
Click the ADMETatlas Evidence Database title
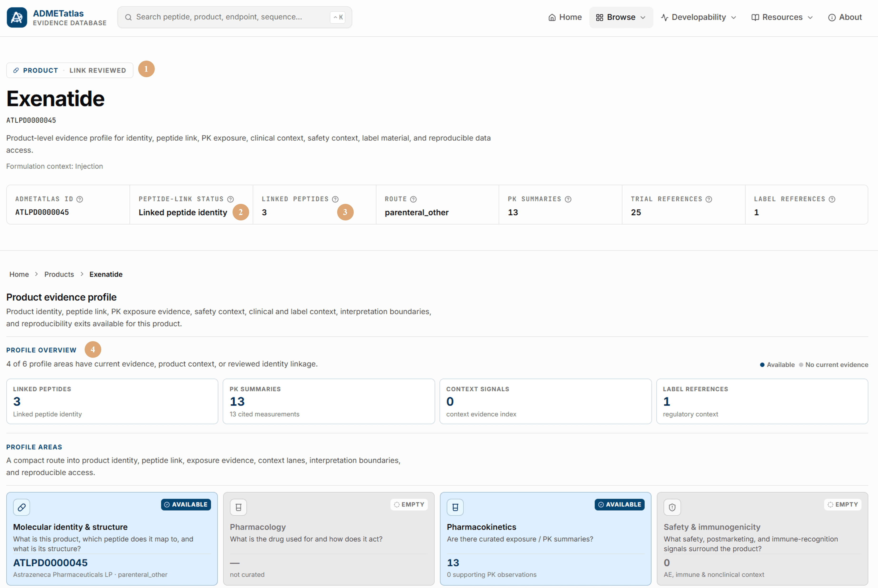coord(70,18)
